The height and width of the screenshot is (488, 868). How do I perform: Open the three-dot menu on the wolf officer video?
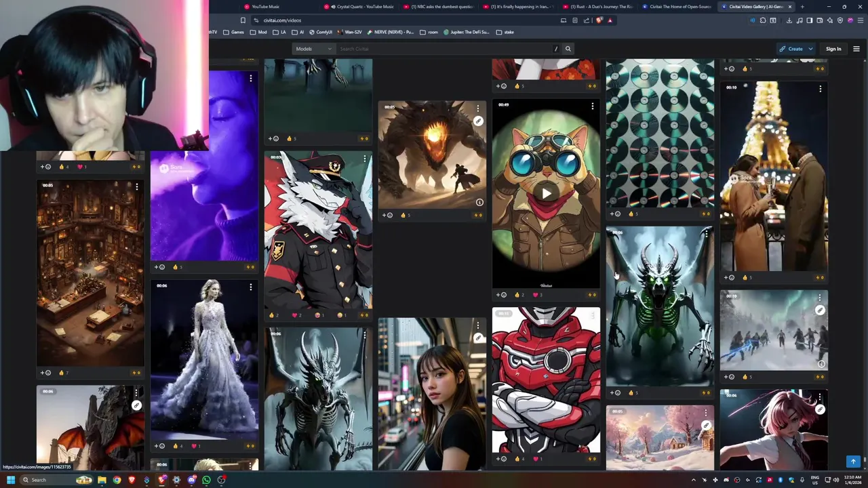(x=364, y=159)
